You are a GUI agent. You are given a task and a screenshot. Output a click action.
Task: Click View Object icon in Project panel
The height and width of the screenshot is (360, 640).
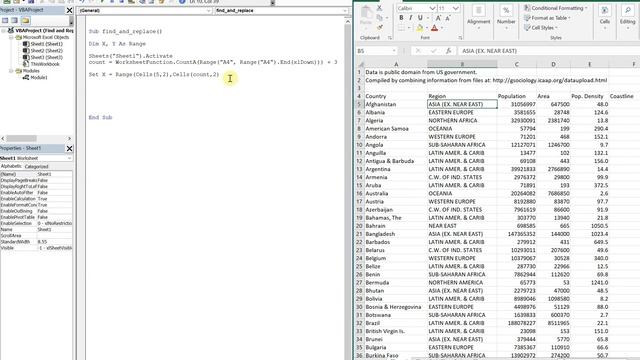coord(15,20)
